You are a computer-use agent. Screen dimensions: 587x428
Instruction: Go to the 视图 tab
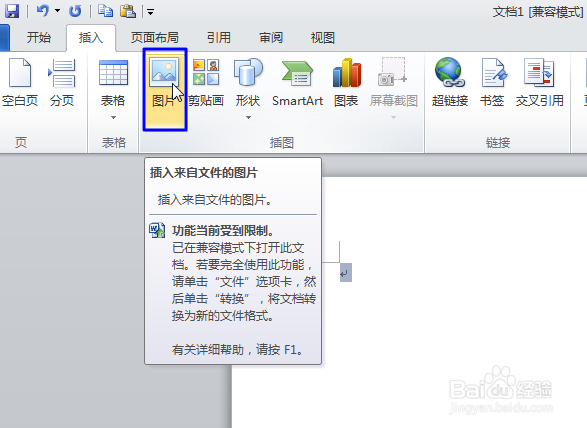coord(322,37)
